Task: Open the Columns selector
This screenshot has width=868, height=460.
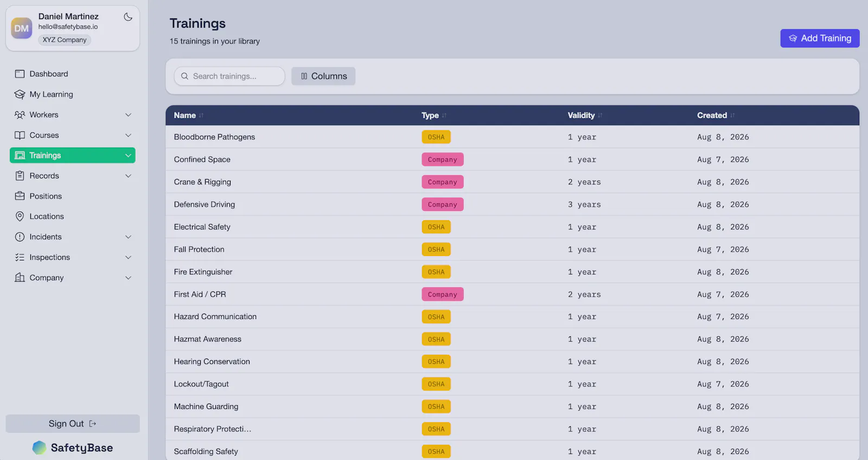Action: pyautogui.click(x=323, y=76)
